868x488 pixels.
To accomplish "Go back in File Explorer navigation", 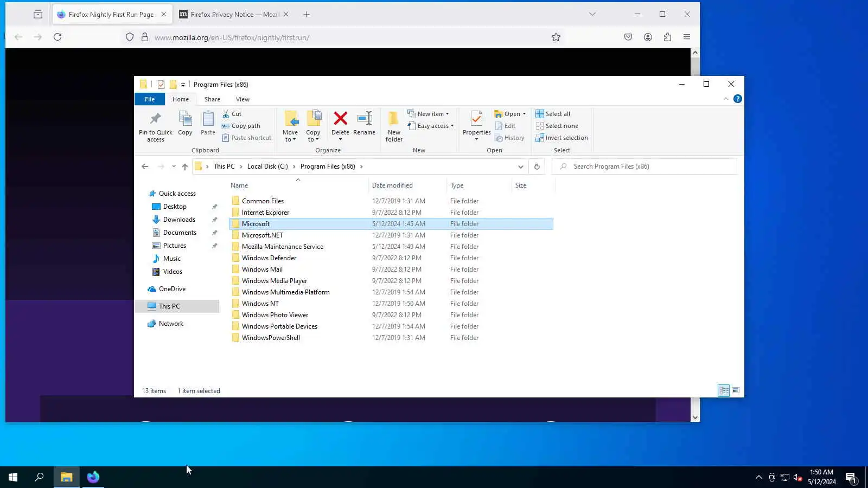I will [x=145, y=166].
